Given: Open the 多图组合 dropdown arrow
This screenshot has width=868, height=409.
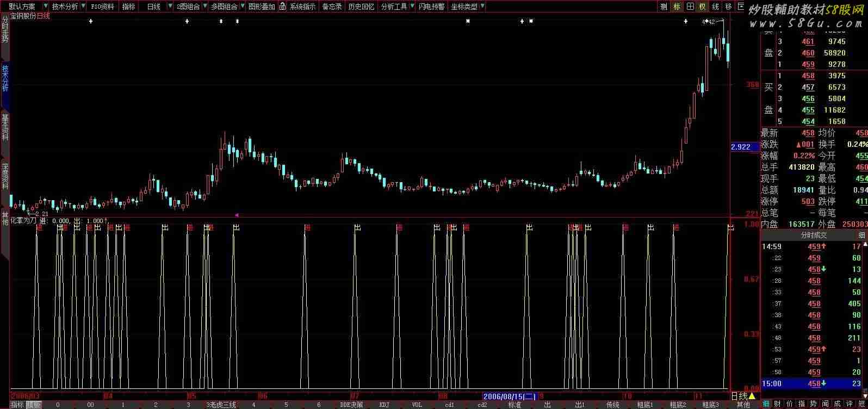Looking at the screenshot, I should click(242, 7).
